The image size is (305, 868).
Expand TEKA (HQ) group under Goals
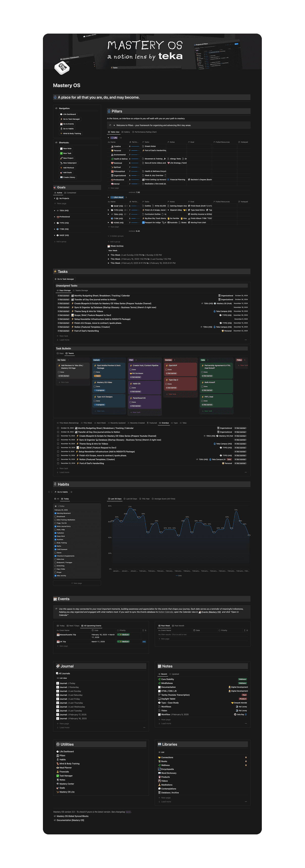[x=55, y=211]
